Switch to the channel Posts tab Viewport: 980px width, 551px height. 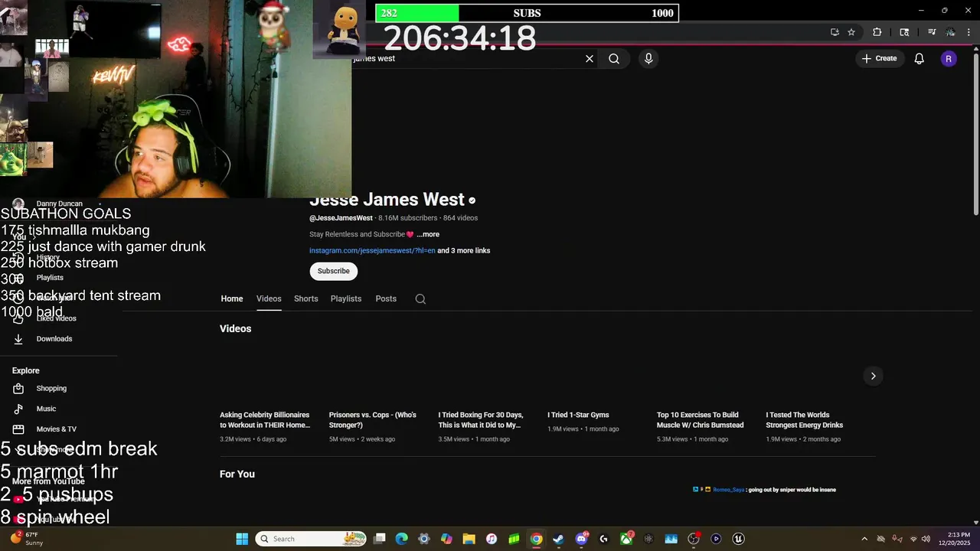386,298
